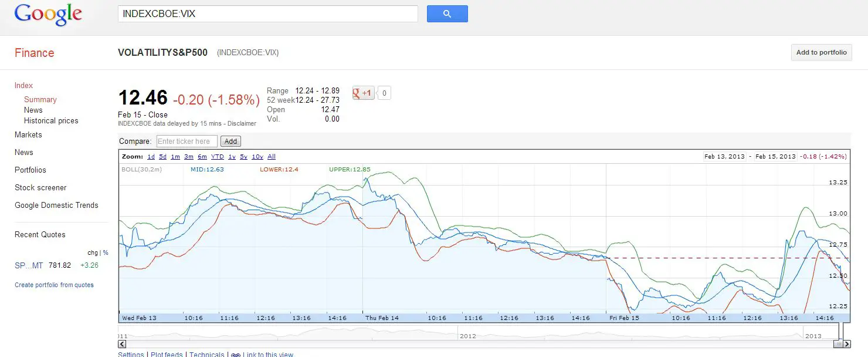
Task: Click the compare ticker input field
Action: (187, 141)
